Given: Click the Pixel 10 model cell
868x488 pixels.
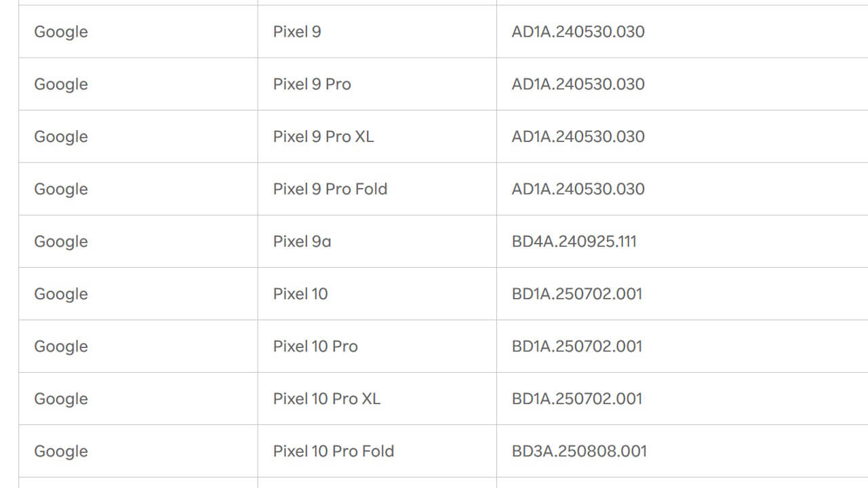Looking at the screenshot, I should point(300,293).
